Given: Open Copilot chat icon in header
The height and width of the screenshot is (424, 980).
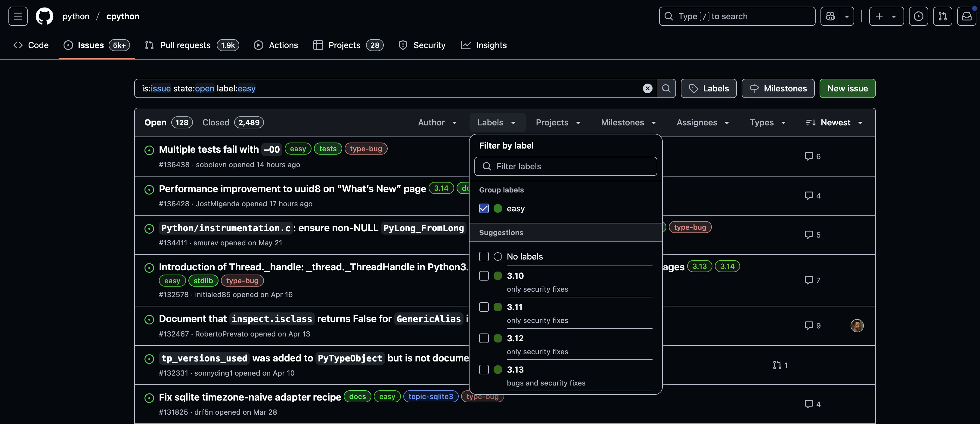Looking at the screenshot, I should [830, 16].
